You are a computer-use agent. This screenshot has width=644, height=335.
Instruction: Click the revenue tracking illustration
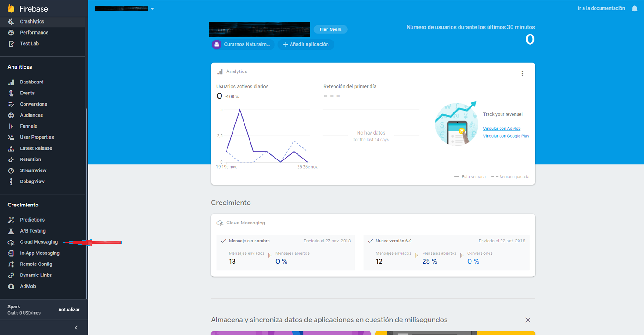[456, 123]
